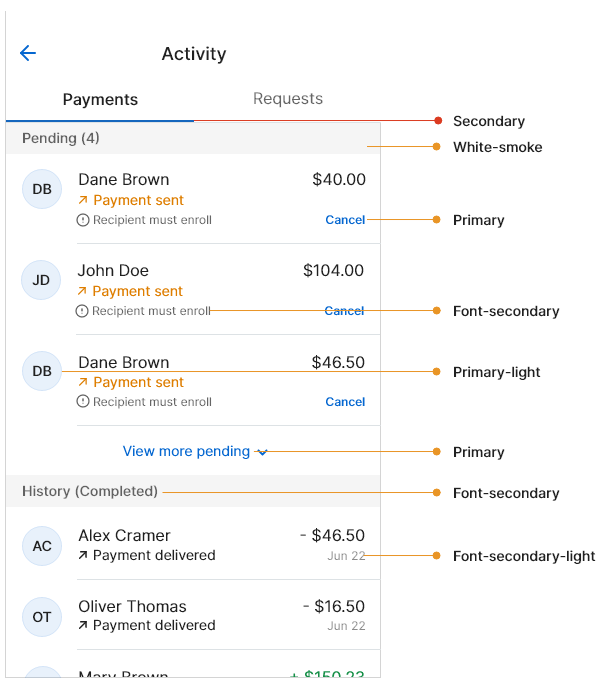Click the DB avatar for Dane Brown $46.50

42,371
